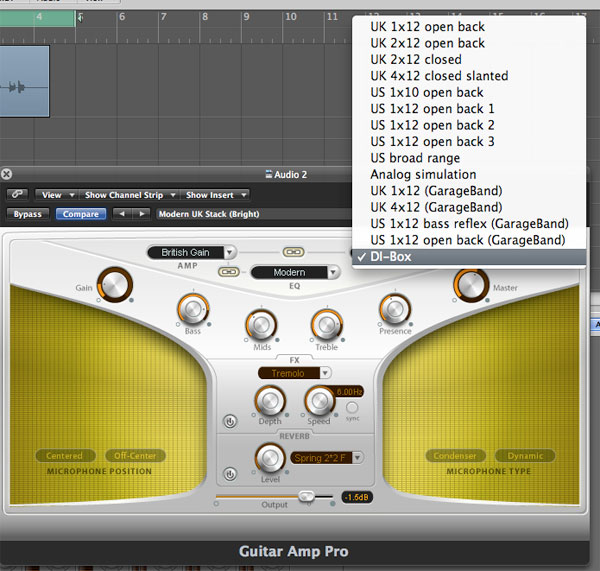Toggle the amp-EQ link icon
This screenshot has width=600, height=571.
pyautogui.click(x=228, y=272)
